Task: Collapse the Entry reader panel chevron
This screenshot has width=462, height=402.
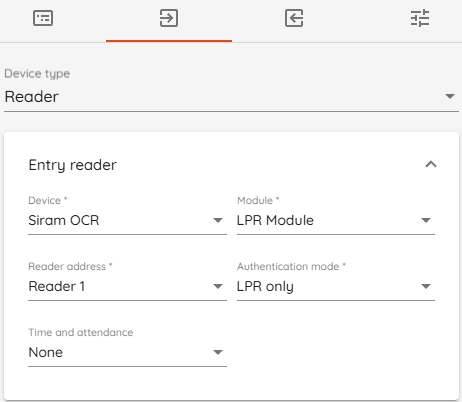Action: click(x=431, y=164)
